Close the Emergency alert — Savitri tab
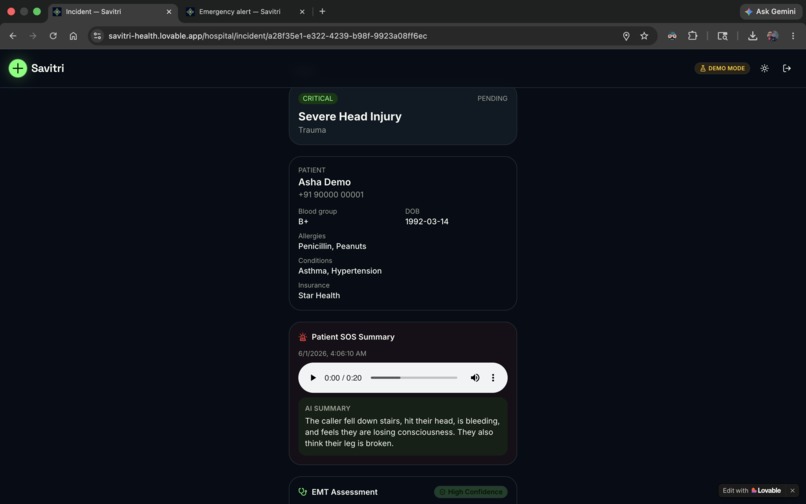The height and width of the screenshot is (504, 806). pyautogui.click(x=302, y=11)
